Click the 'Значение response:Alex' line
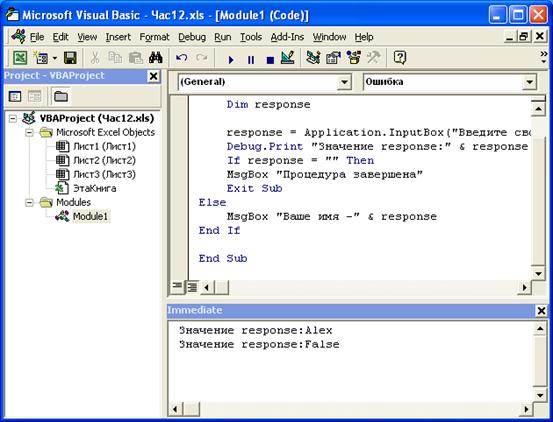The image size is (553, 422). (256, 330)
